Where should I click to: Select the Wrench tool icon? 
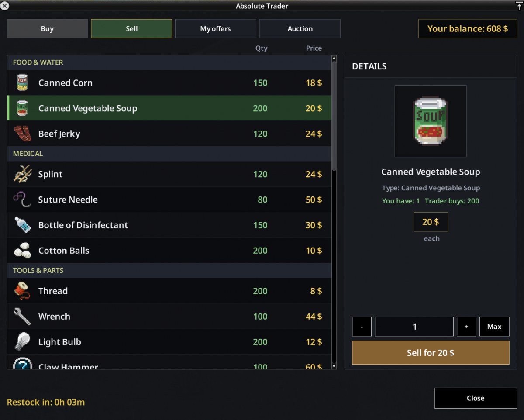[22, 316]
